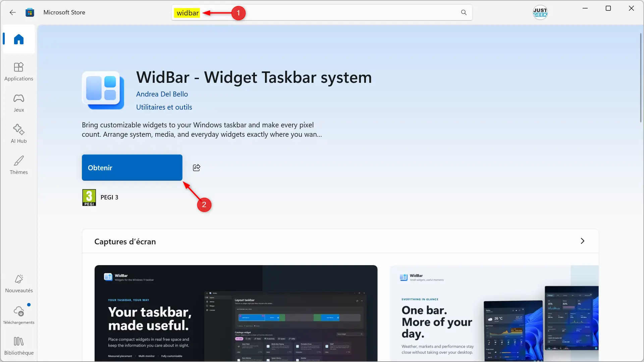
Task: Open the user profile avatar
Action: tap(540, 12)
